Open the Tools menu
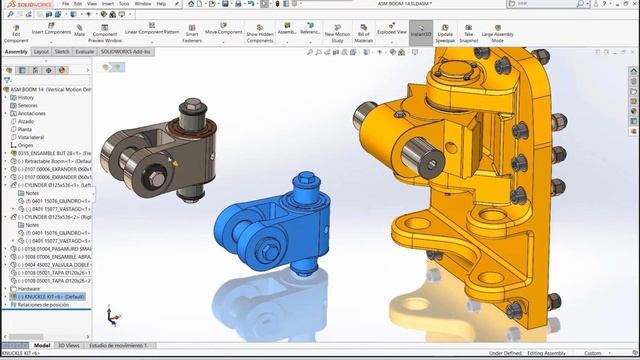The width and height of the screenshot is (640, 360). [x=124, y=4]
